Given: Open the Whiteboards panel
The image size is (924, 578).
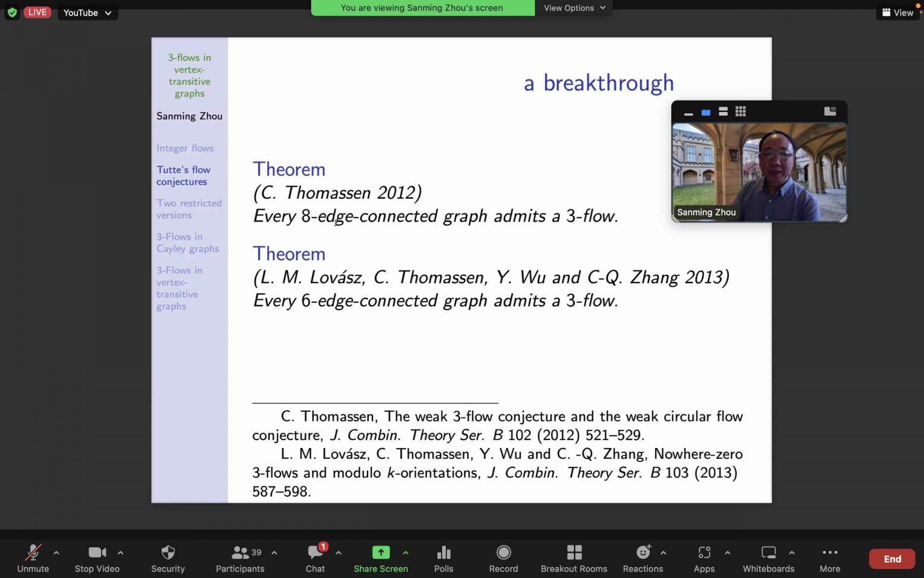Looking at the screenshot, I should tap(768, 558).
